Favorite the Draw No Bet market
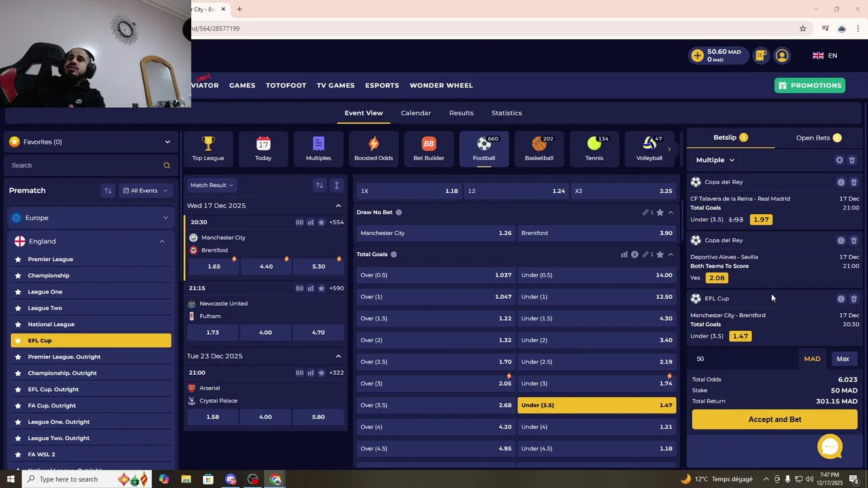The width and height of the screenshot is (868, 488). (660, 212)
